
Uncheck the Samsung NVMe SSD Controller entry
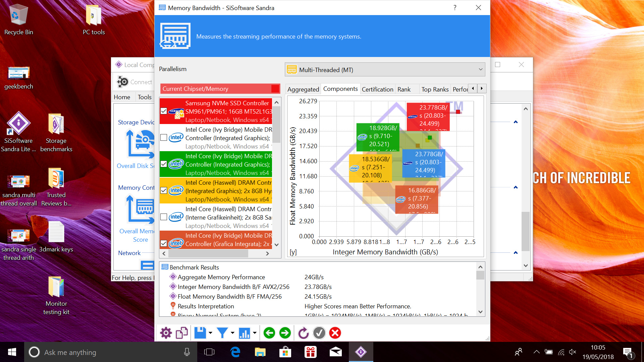click(x=164, y=111)
